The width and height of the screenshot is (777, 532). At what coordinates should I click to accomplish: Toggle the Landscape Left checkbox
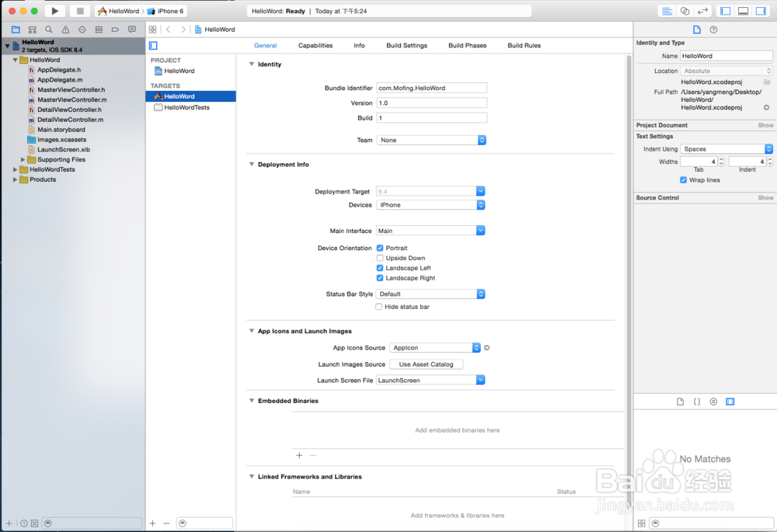tap(380, 268)
